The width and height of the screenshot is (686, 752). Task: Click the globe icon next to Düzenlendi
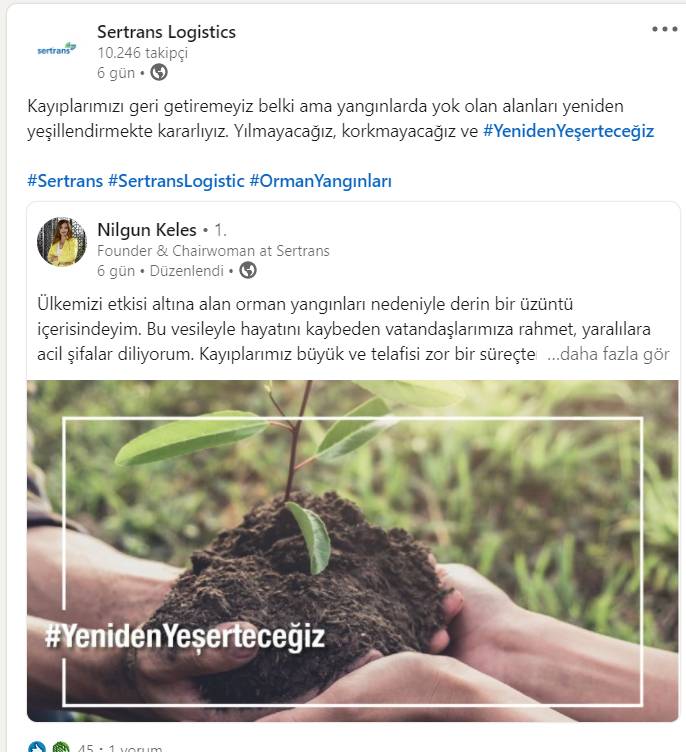click(x=248, y=270)
